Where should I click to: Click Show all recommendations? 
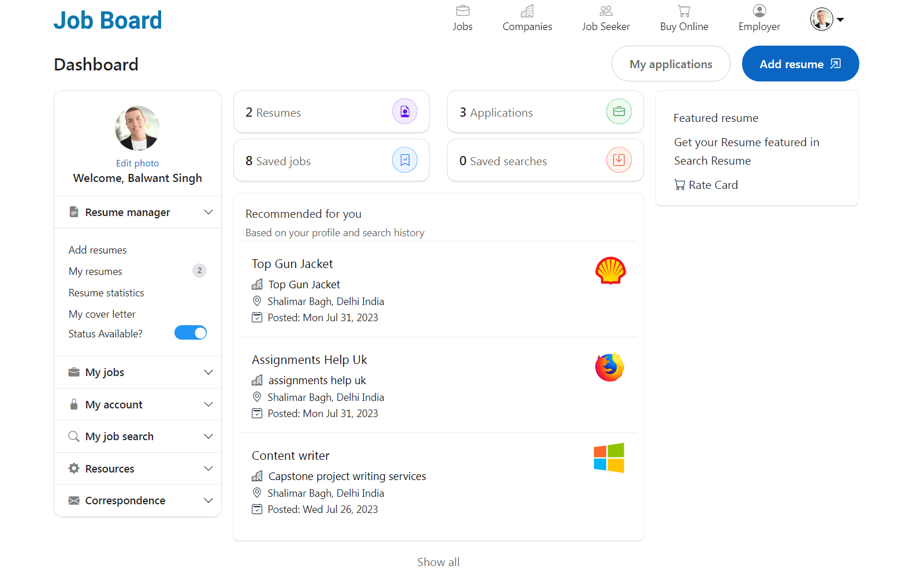(438, 561)
